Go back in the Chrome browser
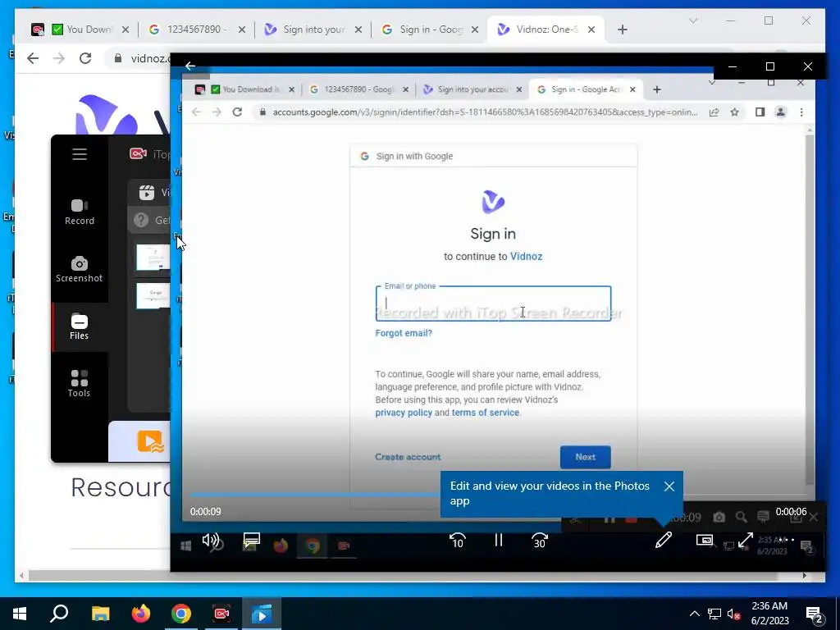Viewport: 840px width, 630px height. click(33, 58)
